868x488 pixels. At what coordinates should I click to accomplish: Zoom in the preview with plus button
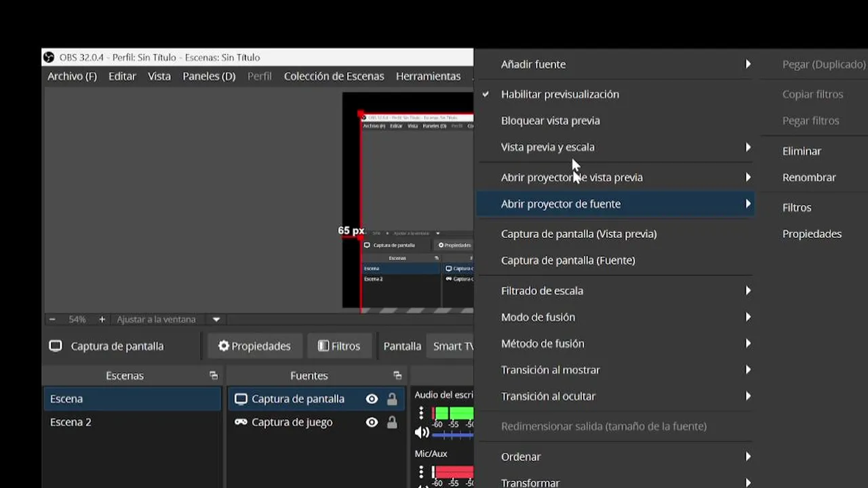pos(102,319)
